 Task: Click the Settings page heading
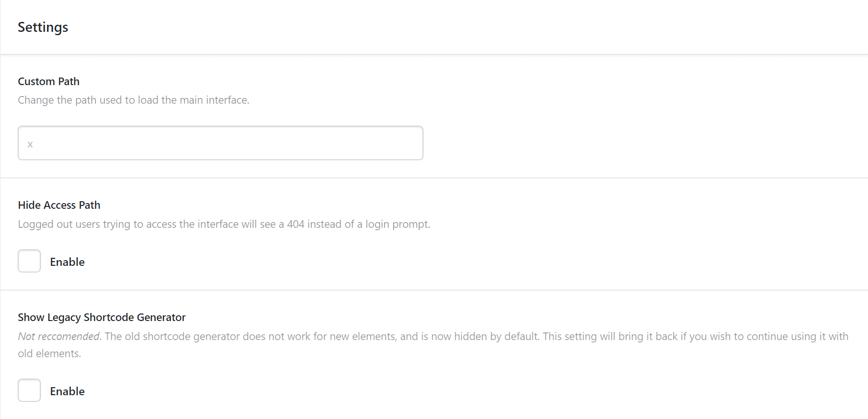click(x=43, y=28)
